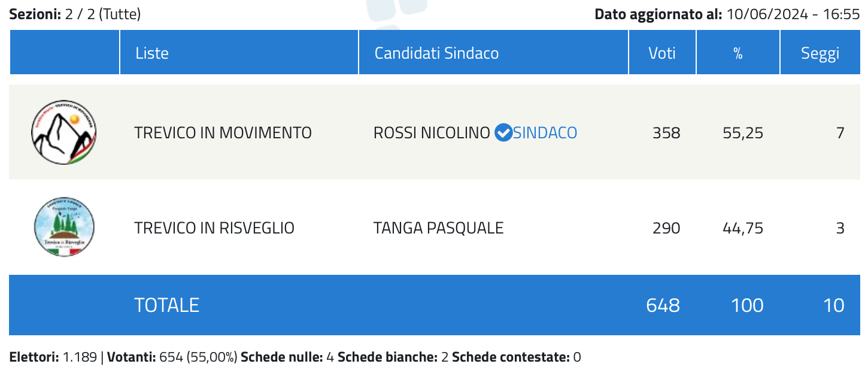Select the TREVICO IN RISVEGLIO list name
This screenshot has width=868, height=370.
214,228
